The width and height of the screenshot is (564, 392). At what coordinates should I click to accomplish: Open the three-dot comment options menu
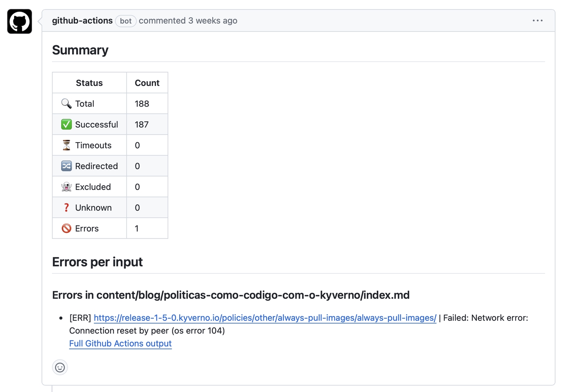(x=537, y=21)
